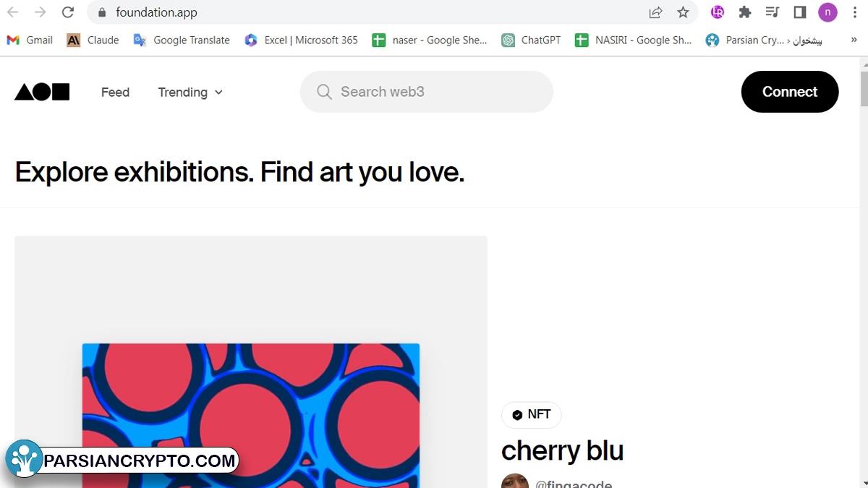The image size is (868, 488).
Task: Show hidden bookmarks with the double chevron
Action: 854,40
